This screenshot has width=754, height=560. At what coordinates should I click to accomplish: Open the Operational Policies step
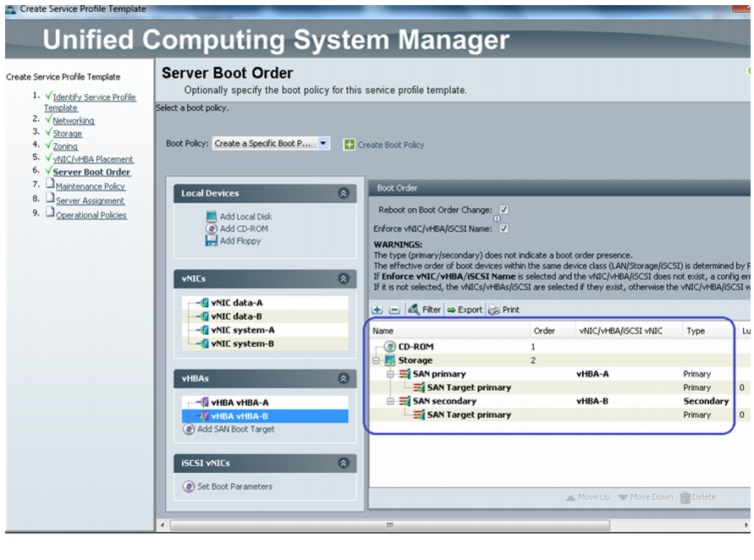click(x=91, y=216)
